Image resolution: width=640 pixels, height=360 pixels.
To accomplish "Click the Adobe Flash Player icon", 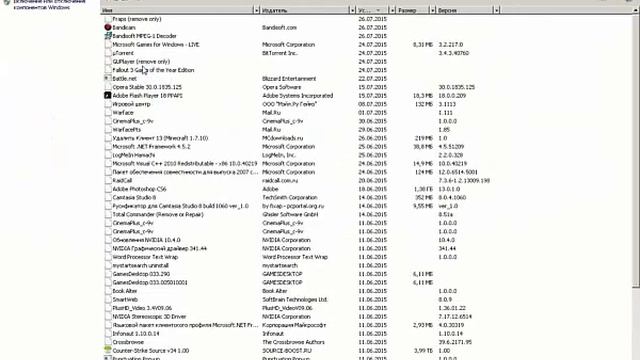I will pyautogui.click(x=108, y=96).
